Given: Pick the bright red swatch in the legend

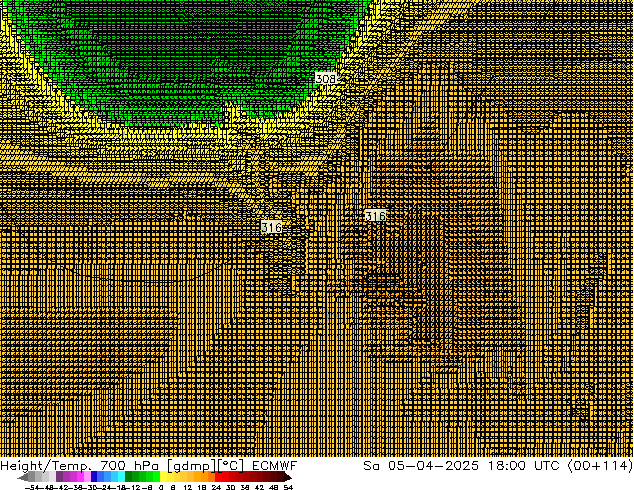Looking at the screenshot, I should click(x=218, y=477).
